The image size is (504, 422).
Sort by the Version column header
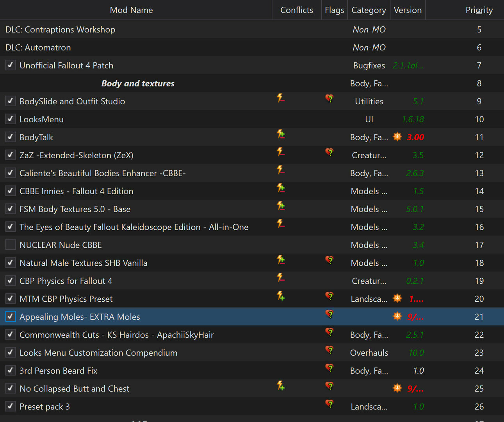[408, 10]
